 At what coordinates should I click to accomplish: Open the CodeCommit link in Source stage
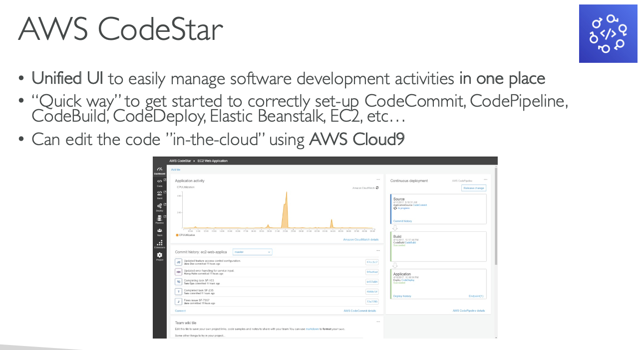[420, 205]
